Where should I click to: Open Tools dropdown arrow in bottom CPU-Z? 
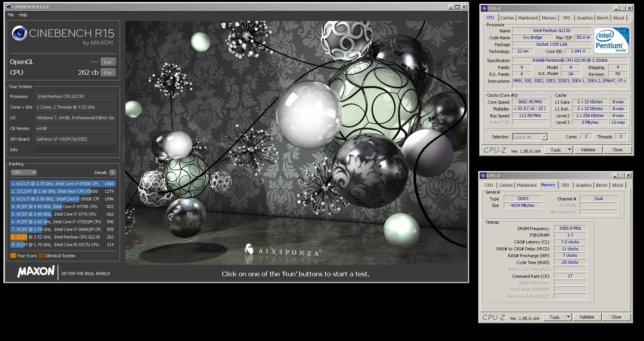click(x=569, y=317)
